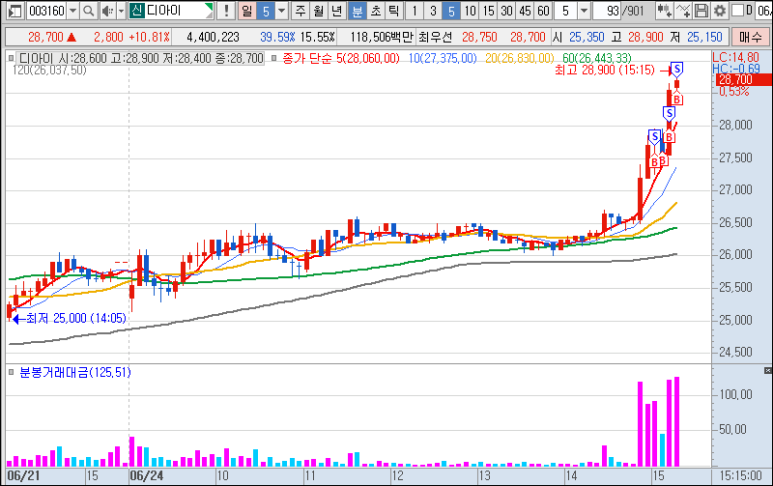Click the open price 25,350
Viewport: 773px width, 486px height.
tap(587, 37)
